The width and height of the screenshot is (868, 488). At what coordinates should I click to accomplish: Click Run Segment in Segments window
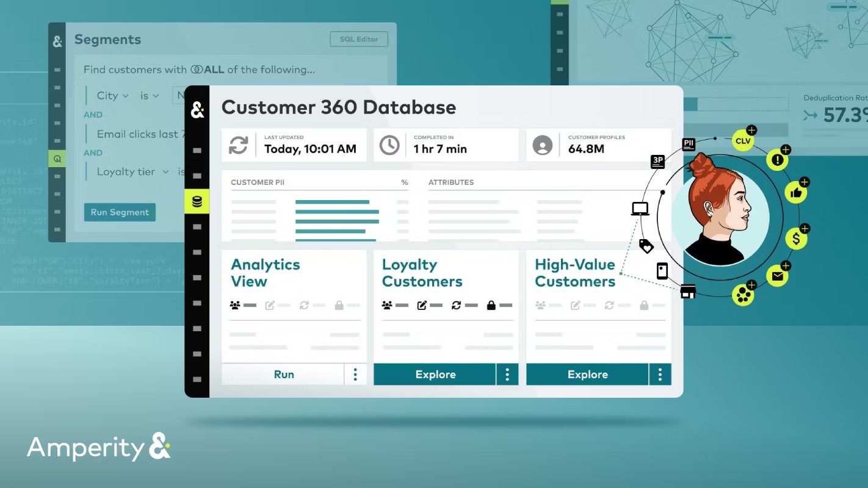click(120, 212)
